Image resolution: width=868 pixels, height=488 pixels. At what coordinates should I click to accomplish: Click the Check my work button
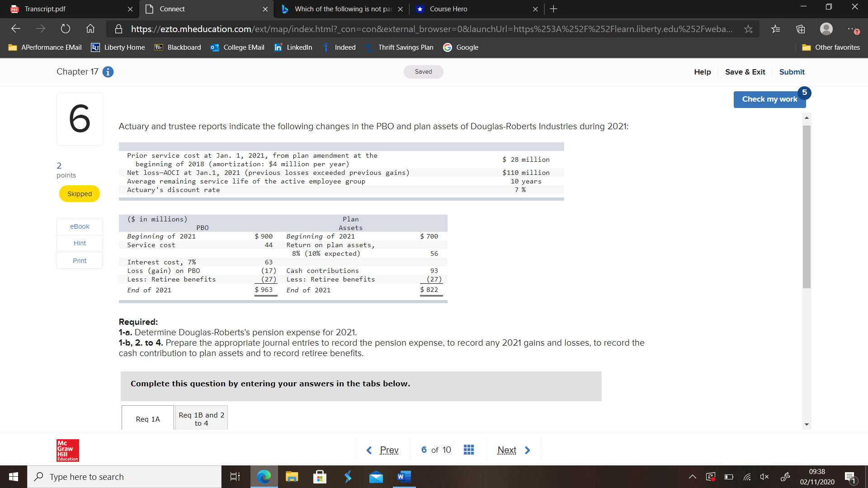769,99
